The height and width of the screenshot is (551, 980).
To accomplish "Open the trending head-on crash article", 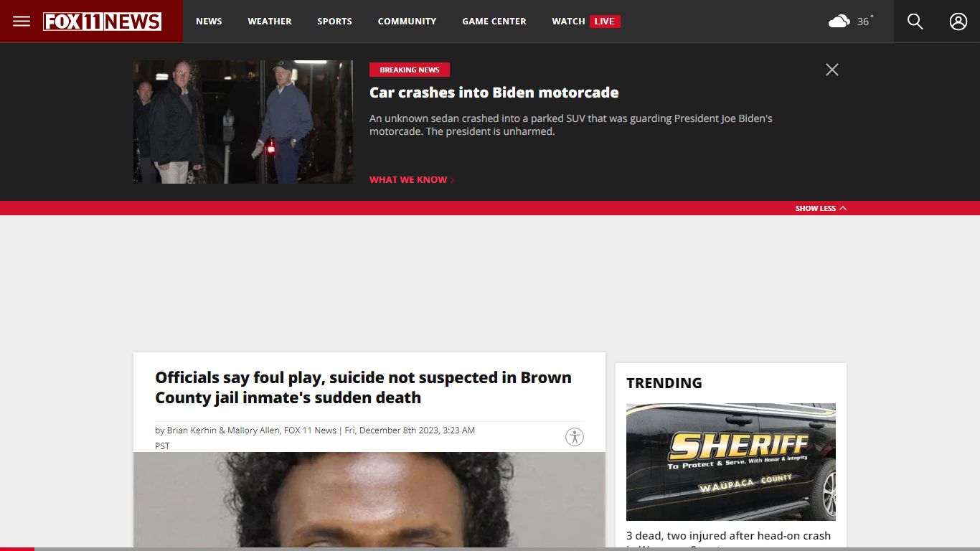I will point(728,535).
